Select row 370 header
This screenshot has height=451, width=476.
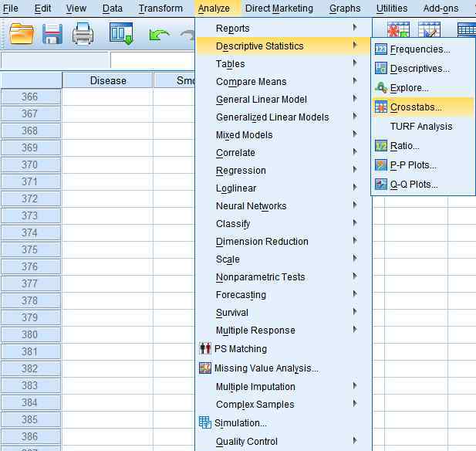pyautogui.click(x=30, y=164)
